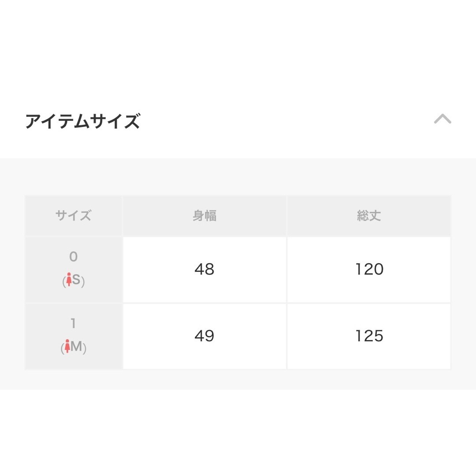Click gray area above the size table
476x476 pixels.
click(x=238, y=177)
